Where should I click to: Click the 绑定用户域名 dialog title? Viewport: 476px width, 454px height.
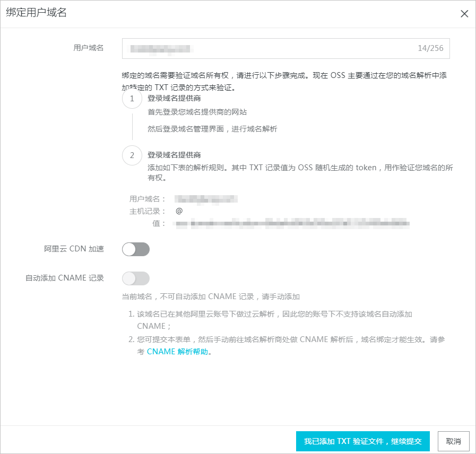(x=36, y=12)
